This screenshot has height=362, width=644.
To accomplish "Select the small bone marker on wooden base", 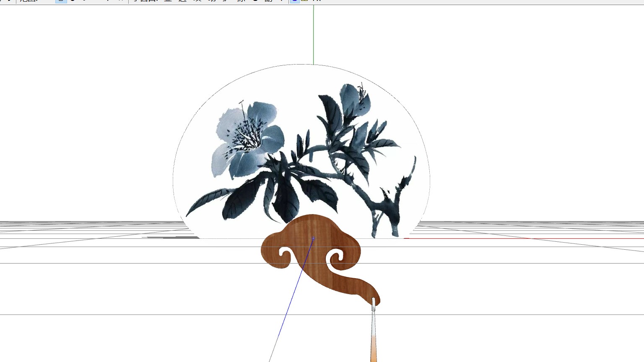I will point(313,239).
